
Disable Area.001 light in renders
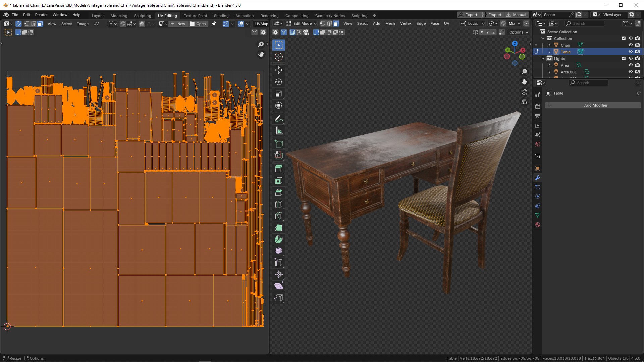(x=637, y=72)
